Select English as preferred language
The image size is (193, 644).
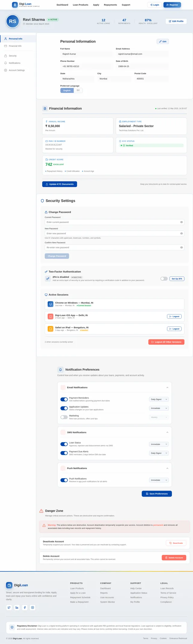[x=67, y=90]
